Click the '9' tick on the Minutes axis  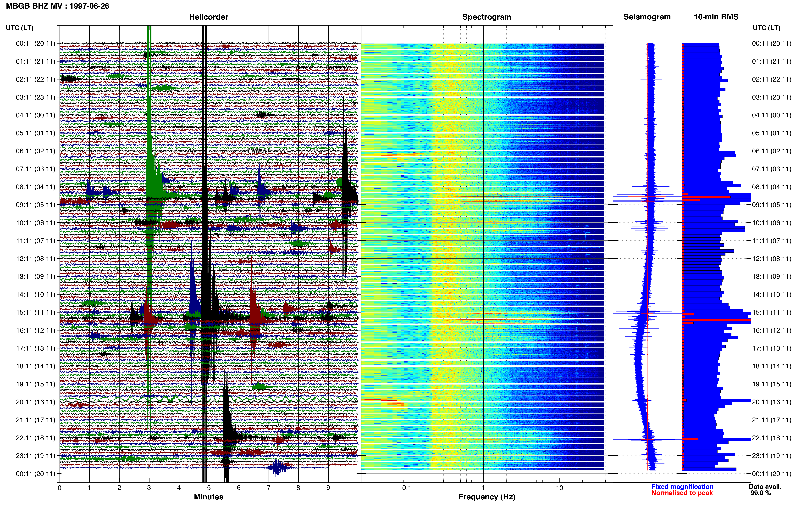coord(328,488)
